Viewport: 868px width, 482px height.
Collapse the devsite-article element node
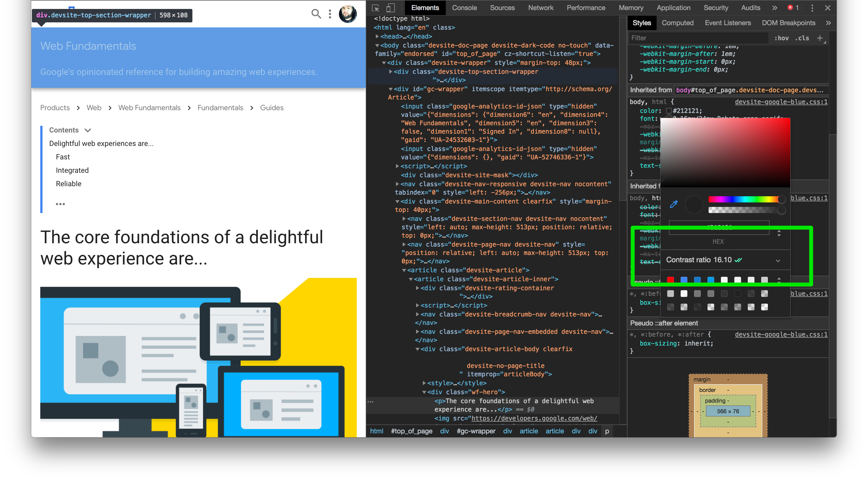[x=404, y=270]
